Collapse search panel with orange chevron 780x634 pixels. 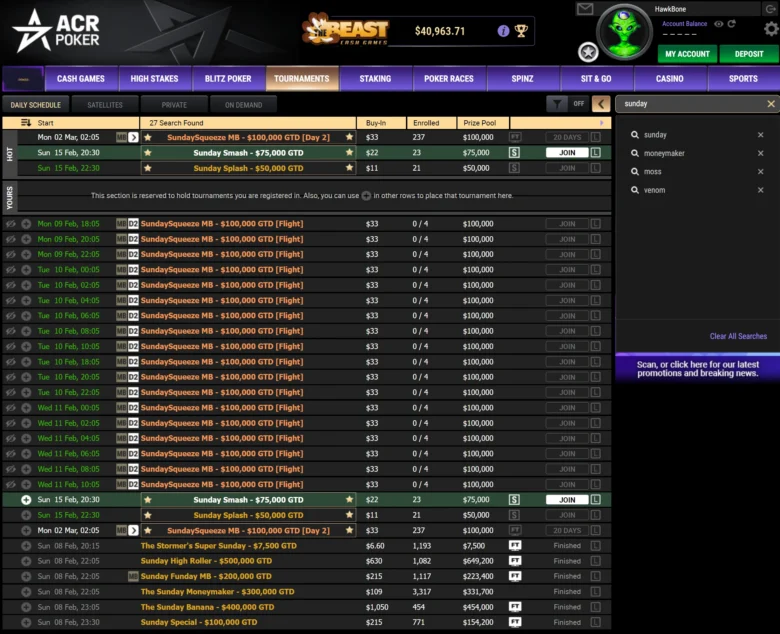click(x=601, y=104)
